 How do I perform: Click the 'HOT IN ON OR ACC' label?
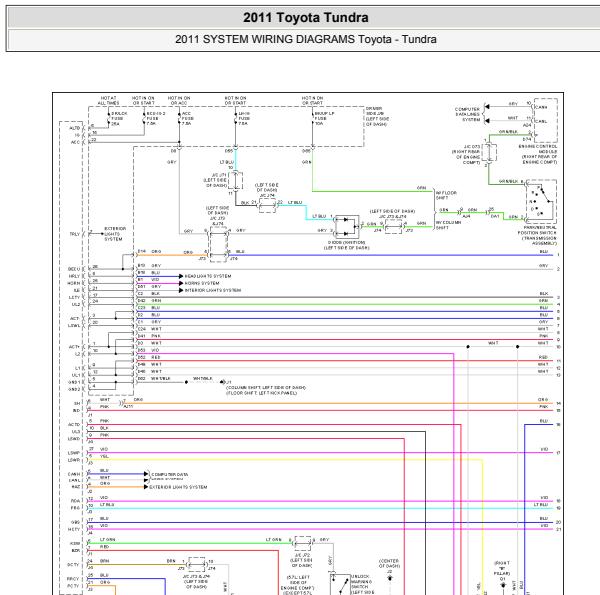pyautogui.click(x=178, y=101)
